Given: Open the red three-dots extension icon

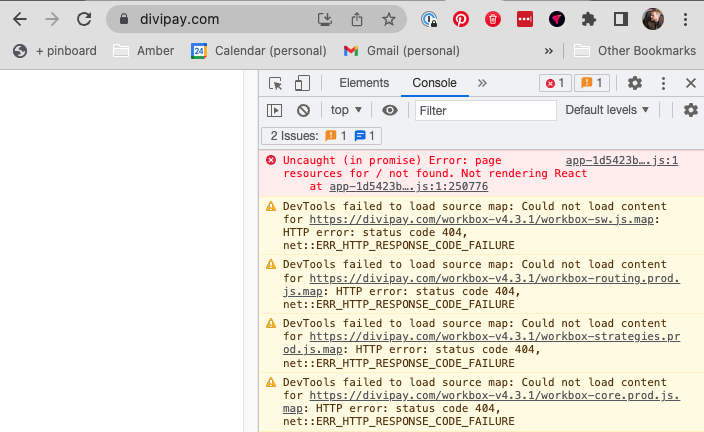Looking at the screenshot, I should pos(525,19).
